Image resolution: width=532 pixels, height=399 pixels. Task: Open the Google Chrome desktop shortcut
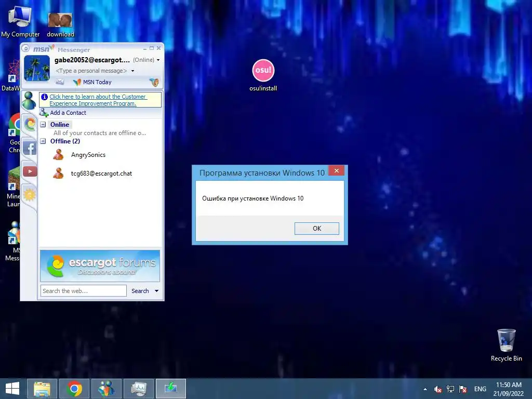14,134
